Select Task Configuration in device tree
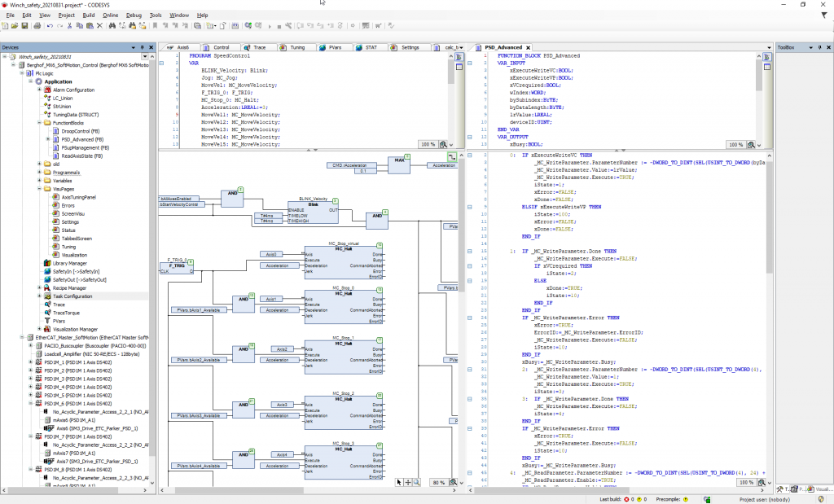 (x=72, y=296)
